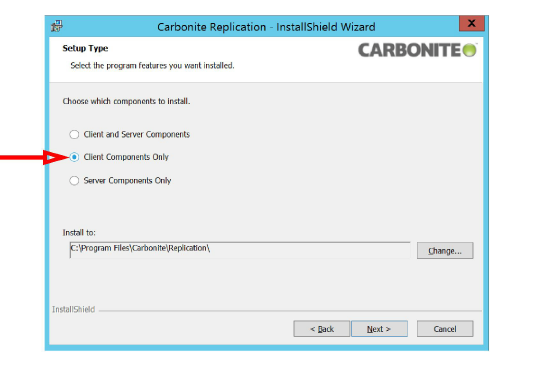The image size is (533, 365).
Task: Click into the Install to path field
Action: [x=240, y=250]
